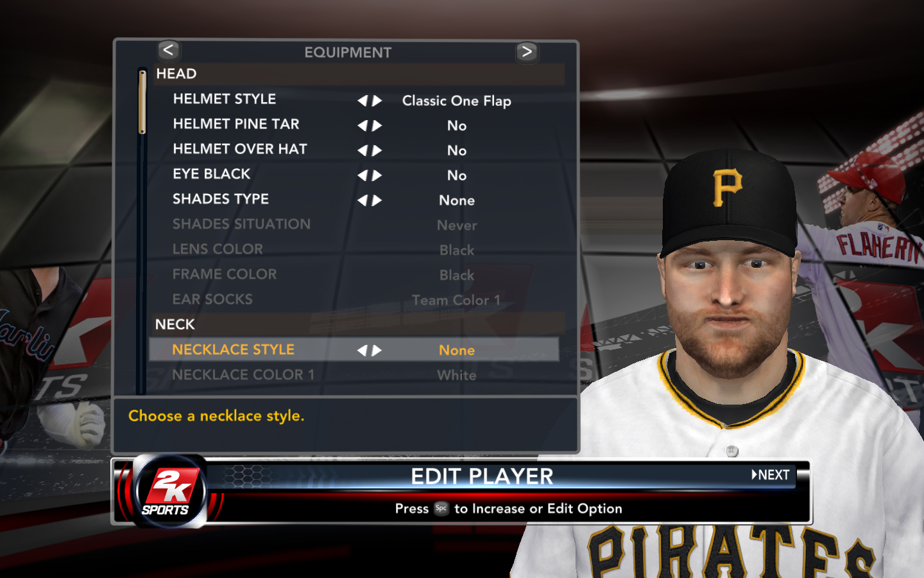Image resolution: width=924 pixels, height=578 pixels.
Task: Click the Spc key icon in hint
Action: tap(441, 508)
